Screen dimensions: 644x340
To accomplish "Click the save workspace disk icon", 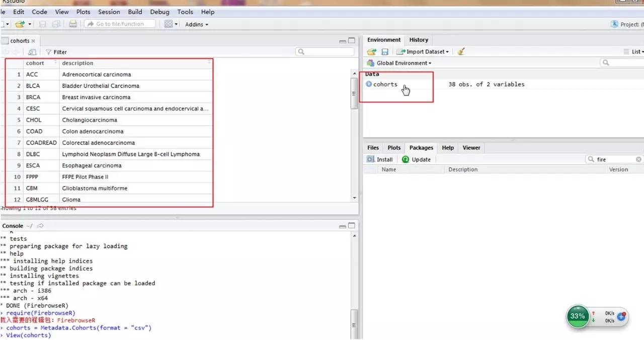I will pyautogui.click(x=385, y=52).
